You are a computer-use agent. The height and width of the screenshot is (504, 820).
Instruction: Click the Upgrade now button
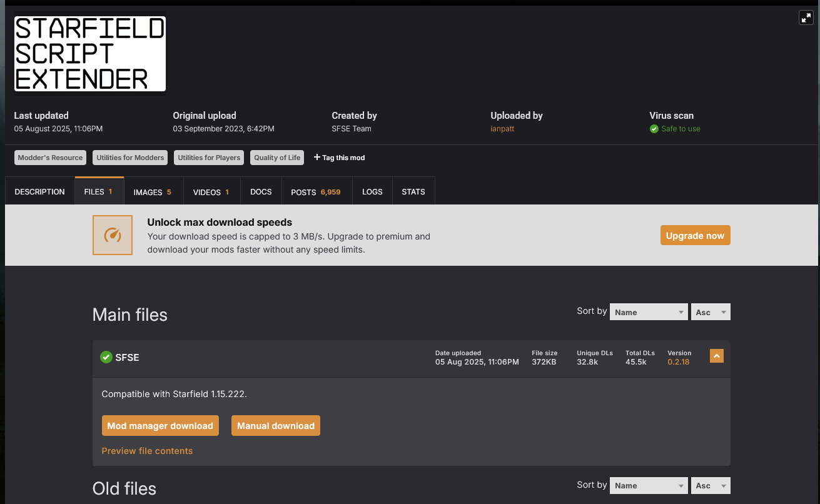pos(695,236)
